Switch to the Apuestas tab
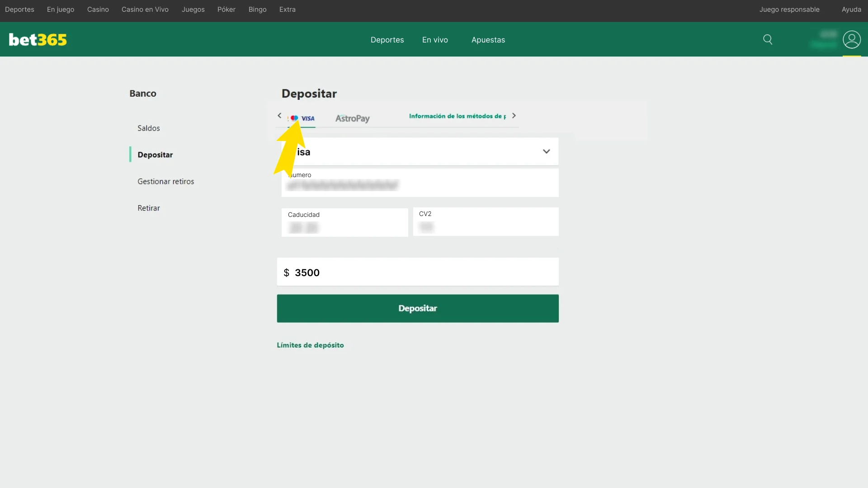The image size is (868, 488). (488, 40)
